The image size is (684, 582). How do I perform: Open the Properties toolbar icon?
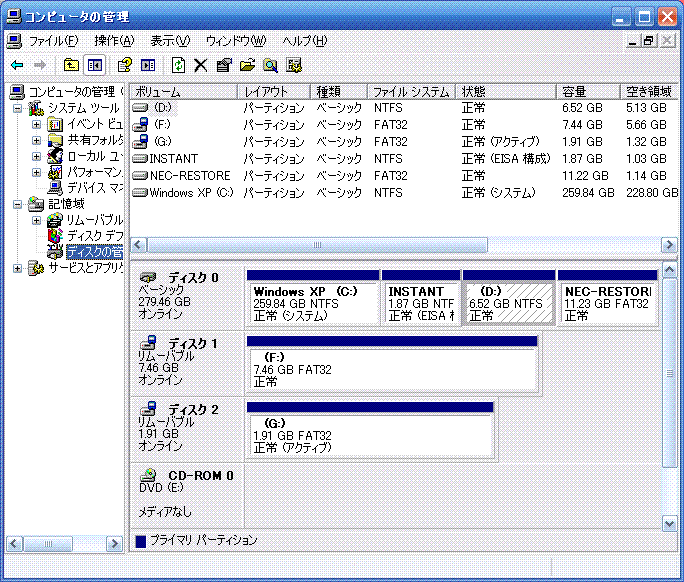(224, 65)
